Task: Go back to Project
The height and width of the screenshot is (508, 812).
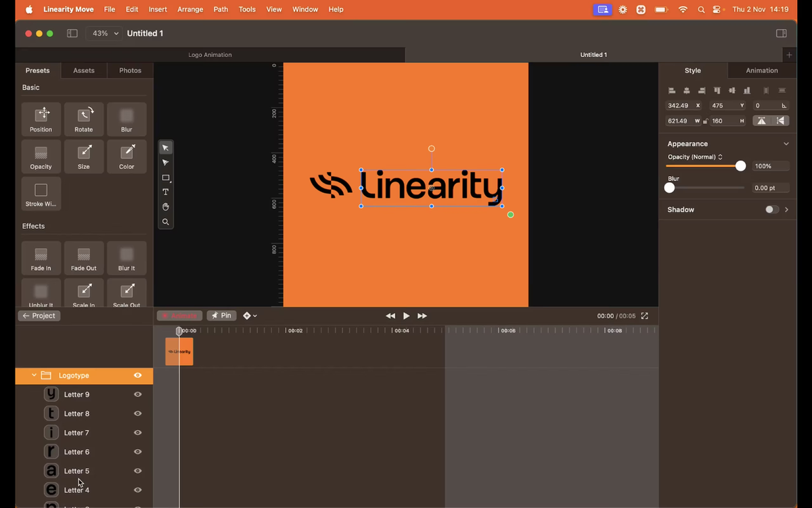Action: 39,316
